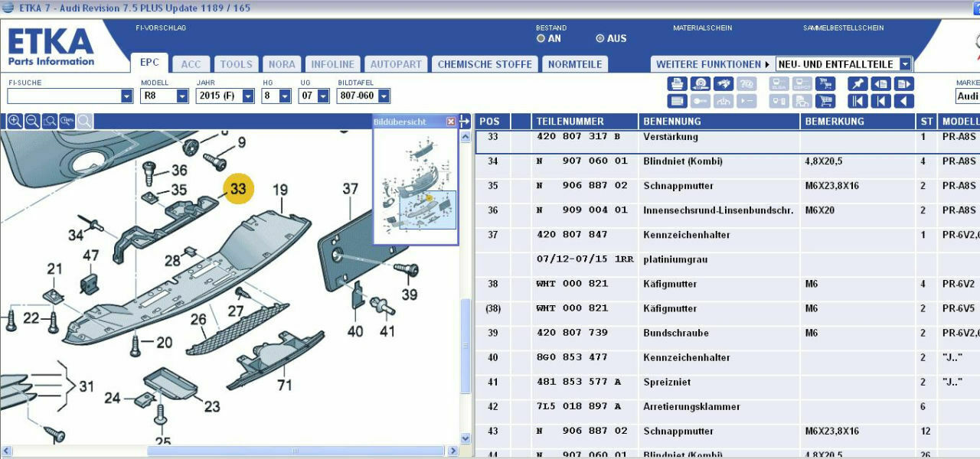
Task: Open the HG dropdown showing 8
Action: (x=285, y=96)
